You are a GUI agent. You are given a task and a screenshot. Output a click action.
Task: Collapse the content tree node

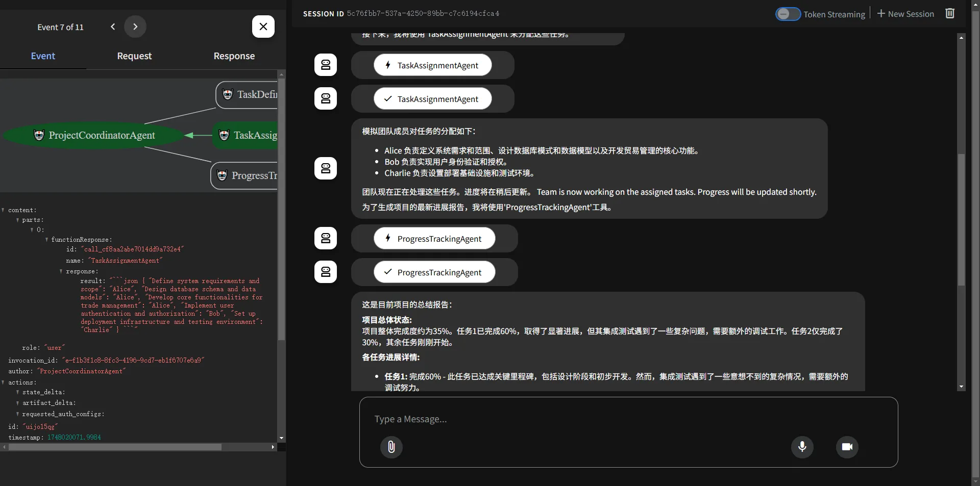(x=3, y=210)
